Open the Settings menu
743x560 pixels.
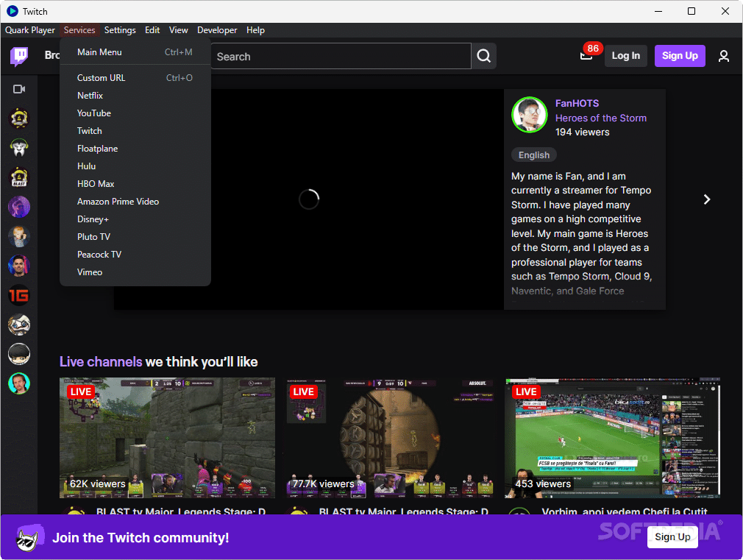pyautogui.click(x=120, y=30)
